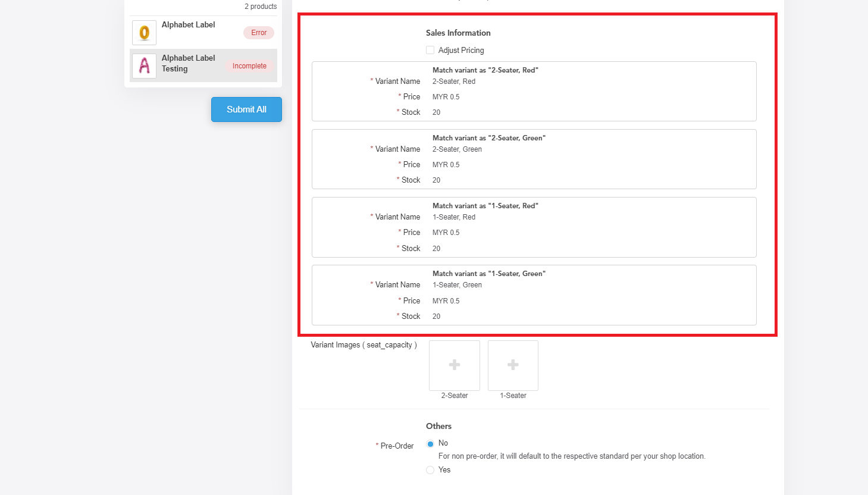
Task: Select No for Pre-Order
Action: tap(430, 444)
